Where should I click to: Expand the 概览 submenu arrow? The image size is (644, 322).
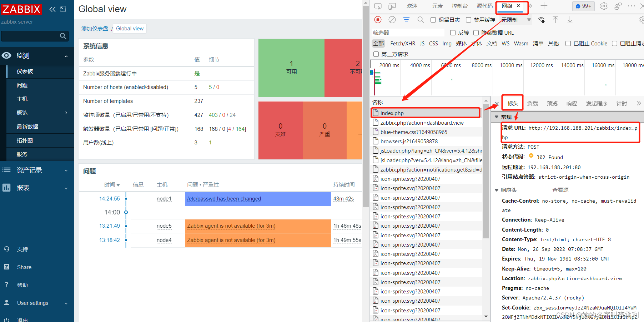[x=66, y=113]
